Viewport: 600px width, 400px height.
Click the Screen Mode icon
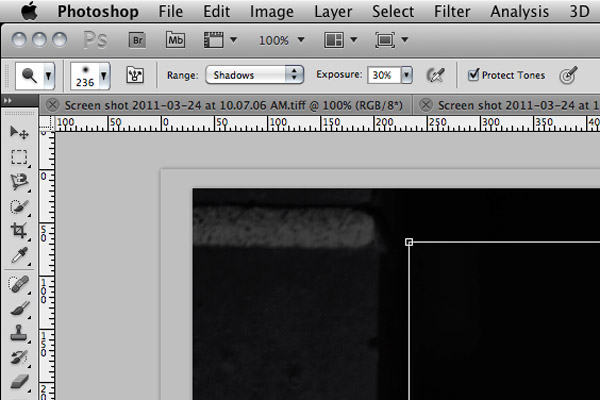[385, 40]
